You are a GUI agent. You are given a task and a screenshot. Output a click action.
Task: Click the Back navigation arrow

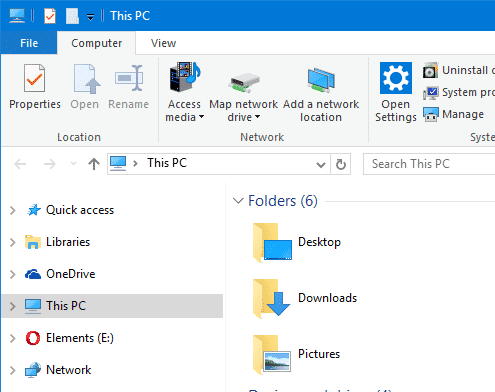pos(20,164)
